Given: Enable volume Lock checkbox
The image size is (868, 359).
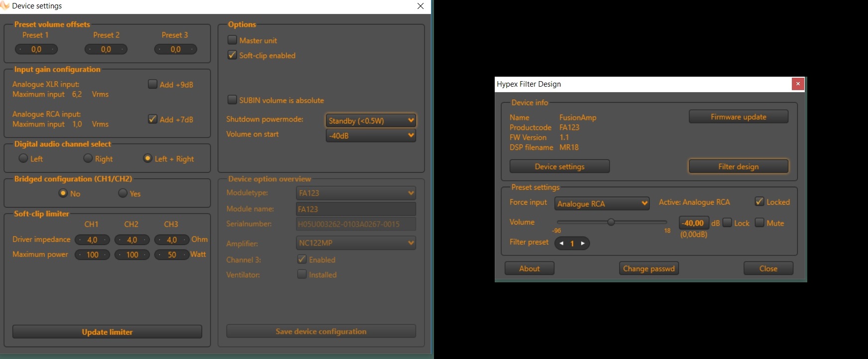Looking at the screenshot, I should [x=727, y=223].
